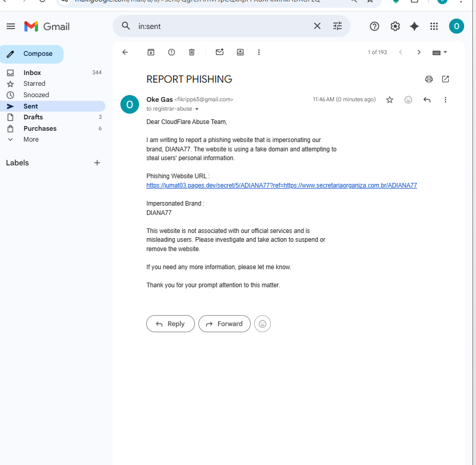Open Support help icon
Viewport: 476px width, 465px height.
tap(374, 26)
